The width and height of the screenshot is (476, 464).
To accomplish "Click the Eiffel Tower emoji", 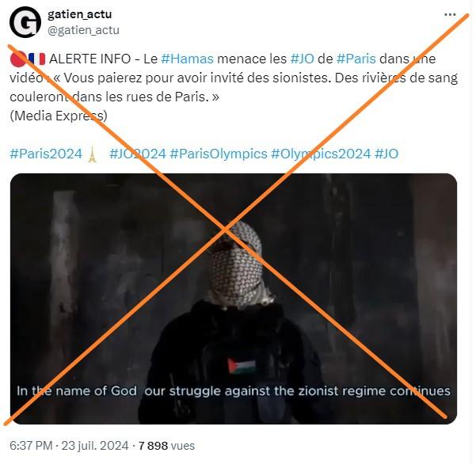I will pos(92,154).
